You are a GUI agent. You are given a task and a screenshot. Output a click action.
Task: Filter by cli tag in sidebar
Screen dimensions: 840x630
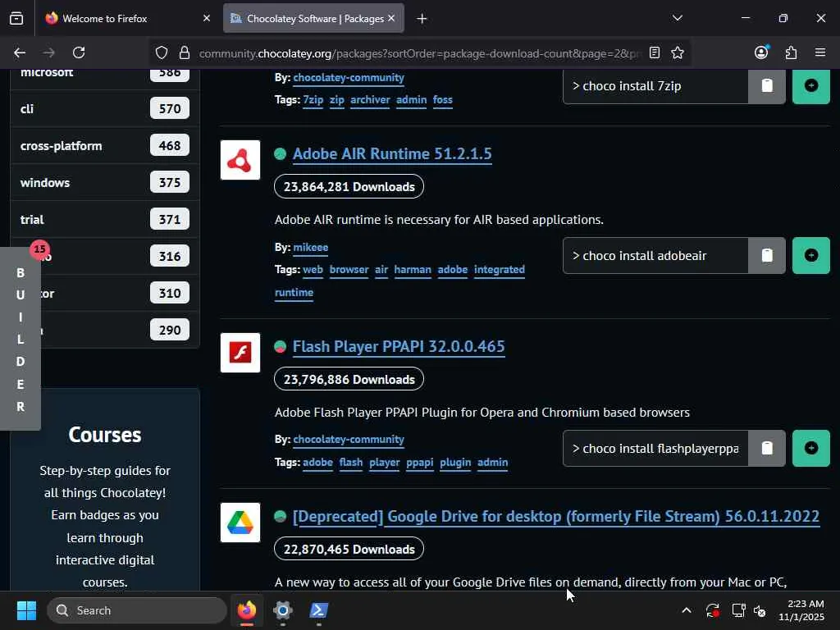click(x=105, y=109)
